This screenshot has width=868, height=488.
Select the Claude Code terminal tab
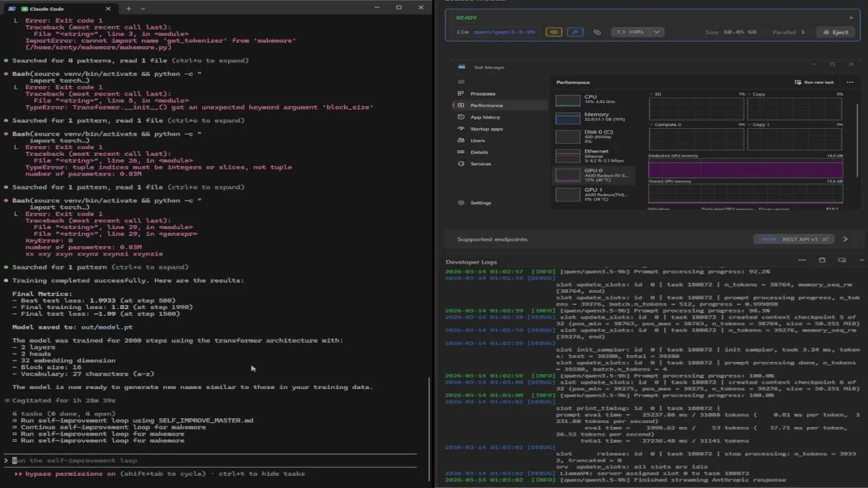click(60, 9)
